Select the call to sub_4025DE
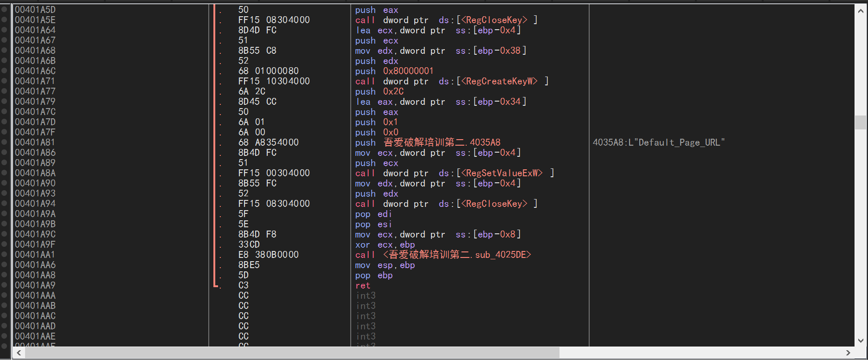 pos(443,255)
